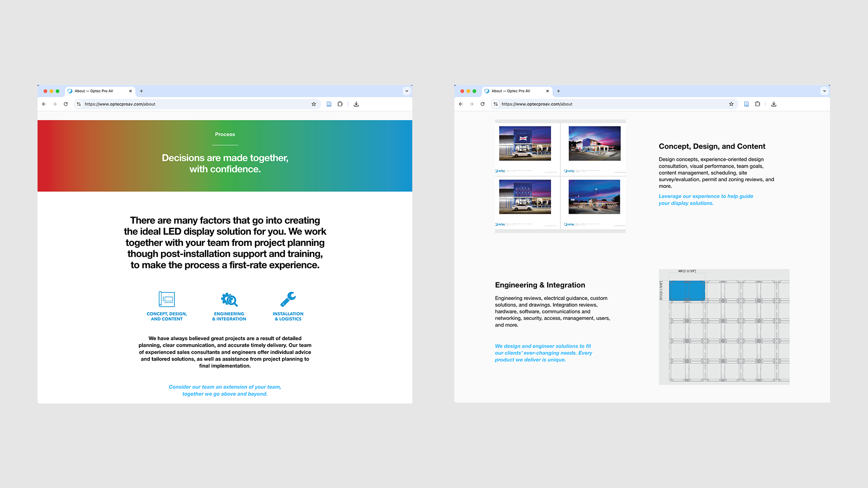Image resolution: width=868 pixels, height=488 pixels.
Task: Expand tab search chevron in left window
Action: click(x=407, y=91)
